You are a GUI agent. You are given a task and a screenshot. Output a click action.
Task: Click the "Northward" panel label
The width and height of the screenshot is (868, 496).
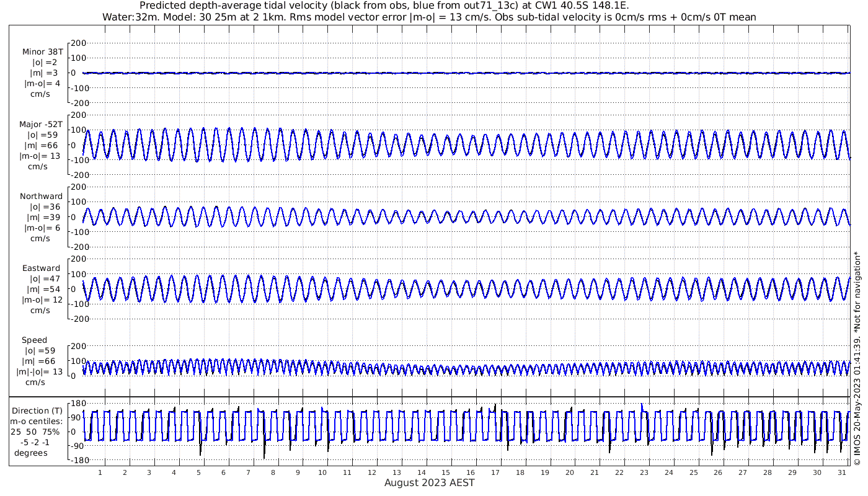(x=41, y=197)
